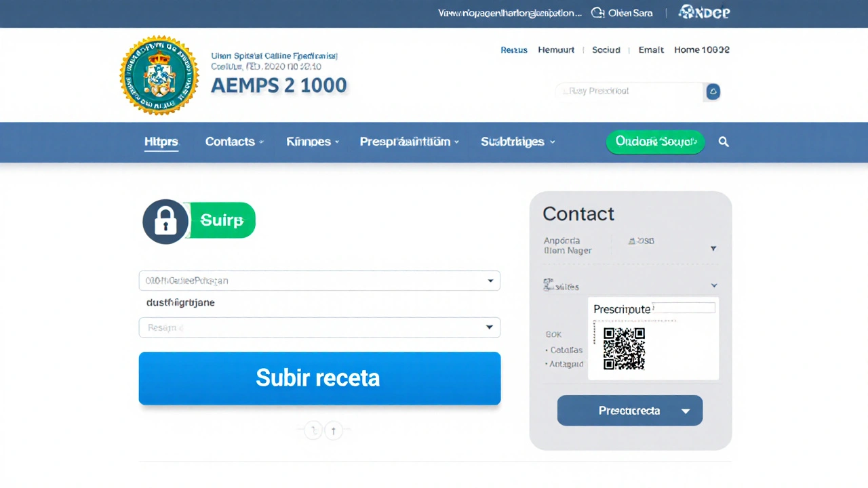Image resolution: width=868 pixels, height=488 pixels.
Task: Open the Contacts menu in navigation bar
Action: tap(234, 142)
